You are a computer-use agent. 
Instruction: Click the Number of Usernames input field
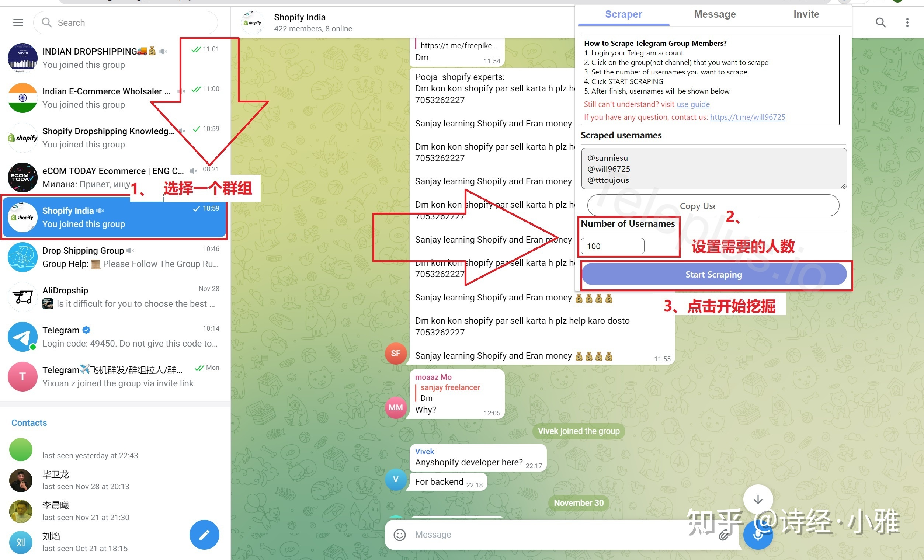(612, 246)
